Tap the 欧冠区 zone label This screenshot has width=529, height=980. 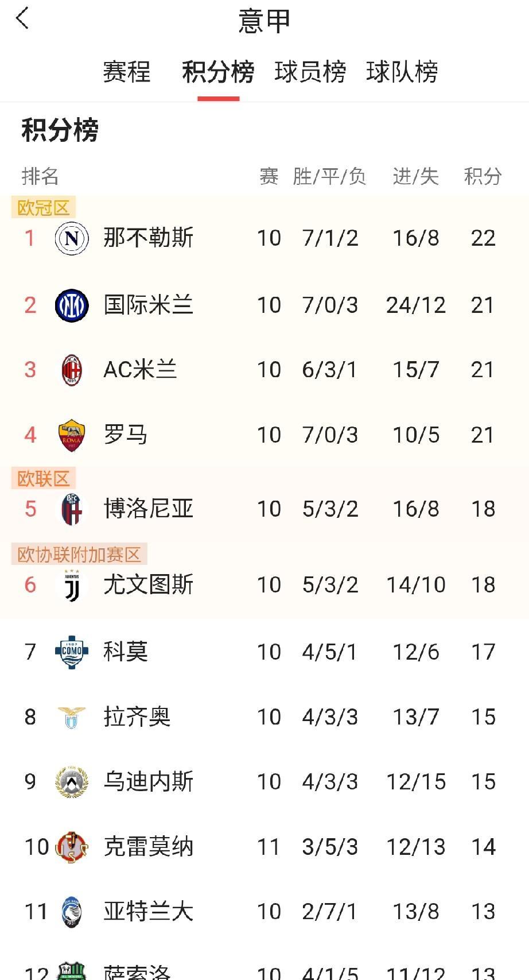click(44, 208)
